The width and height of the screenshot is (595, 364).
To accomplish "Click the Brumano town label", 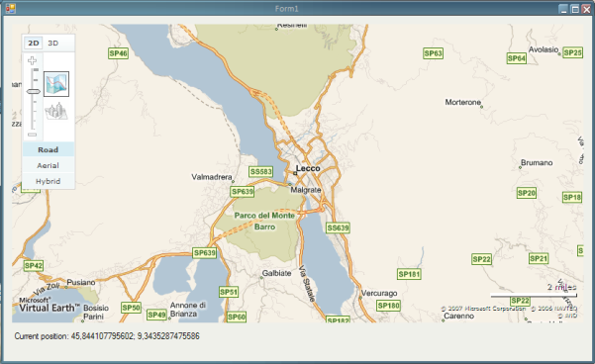I will click(537, 162).
